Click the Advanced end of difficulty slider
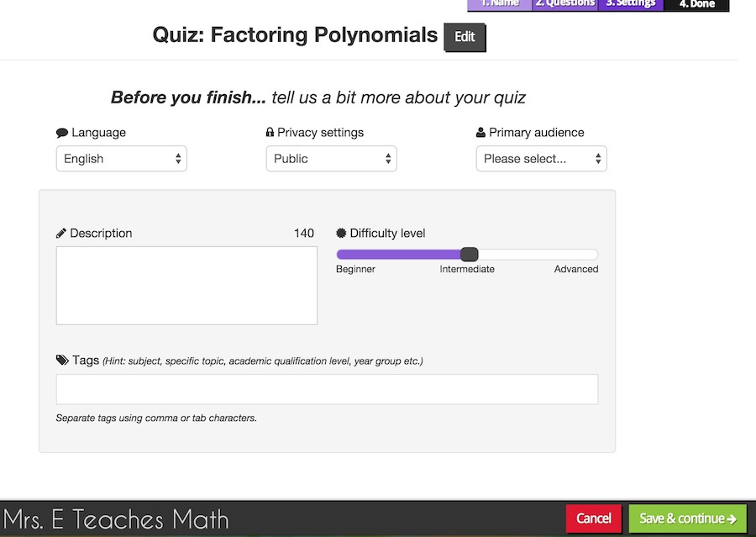This screenshot has height=537, width=756. point(591,255)
